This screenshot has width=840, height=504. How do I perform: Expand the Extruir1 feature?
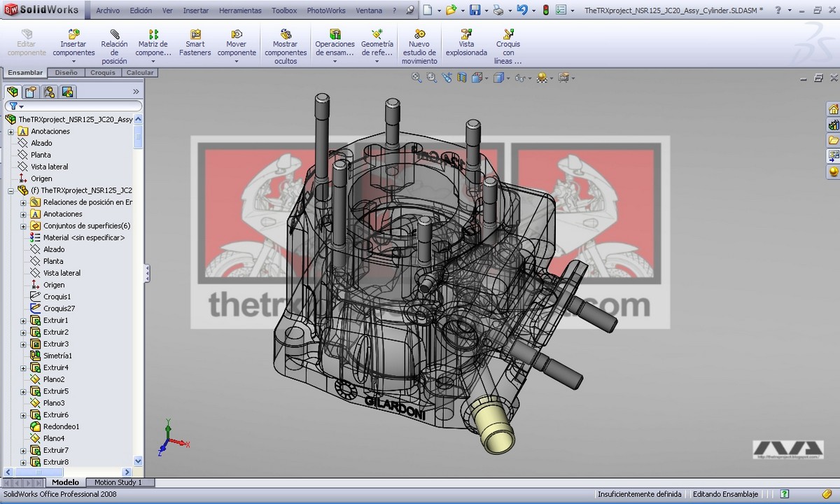[x=23, y=321]
